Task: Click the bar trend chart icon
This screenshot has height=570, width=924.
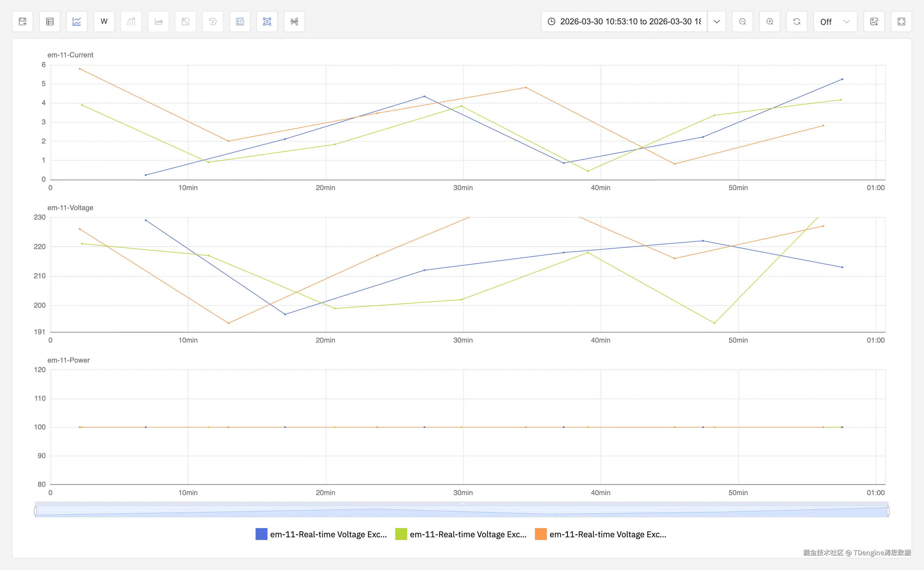Action: [x=131, y=21]
